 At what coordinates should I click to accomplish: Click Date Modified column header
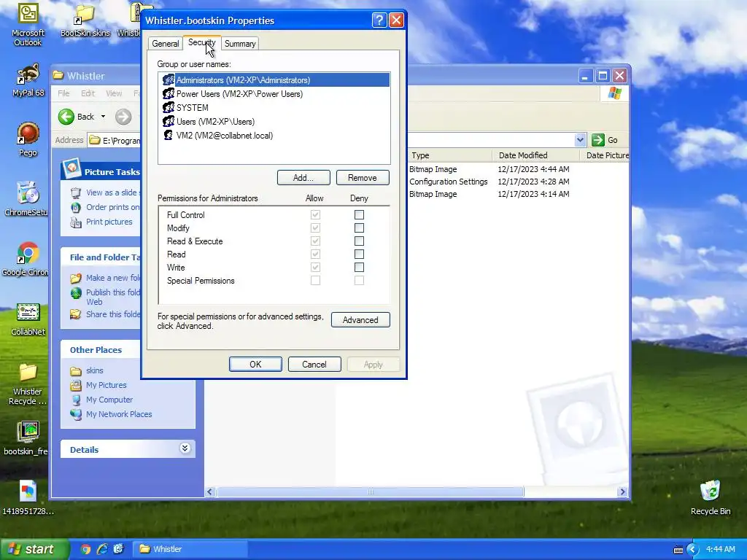tap(535, 155)
